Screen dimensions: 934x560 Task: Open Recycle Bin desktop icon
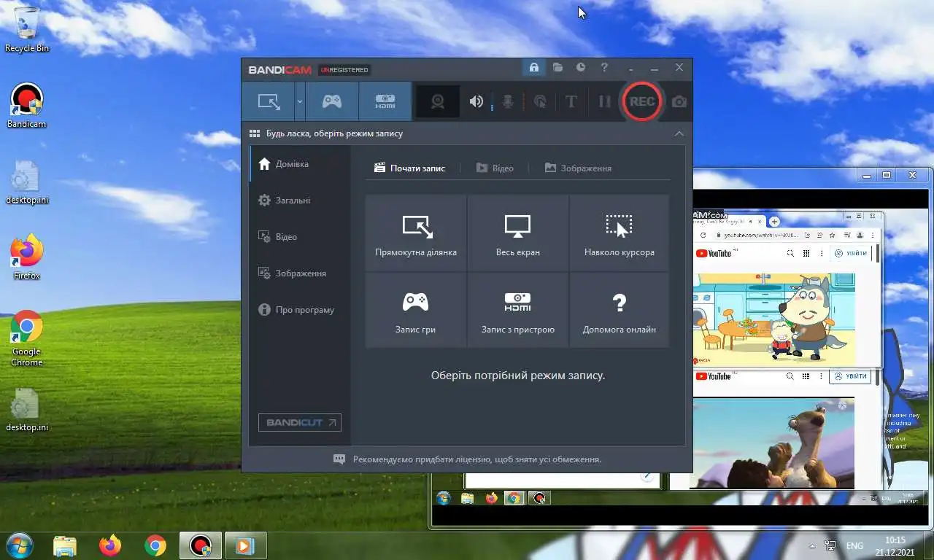[27, 30]
